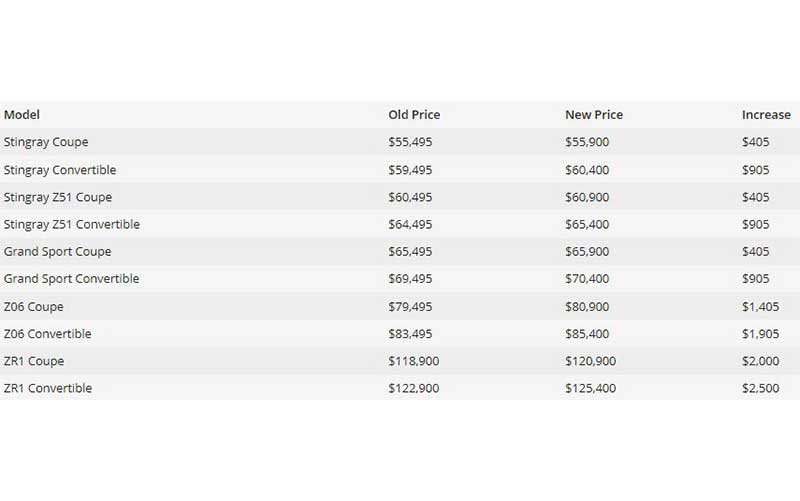Click the Grand Sport Coupe model cell
Image resolution: width=800 pixels, height=501 pixels.
pyautogui.click(x=58, y=251)
